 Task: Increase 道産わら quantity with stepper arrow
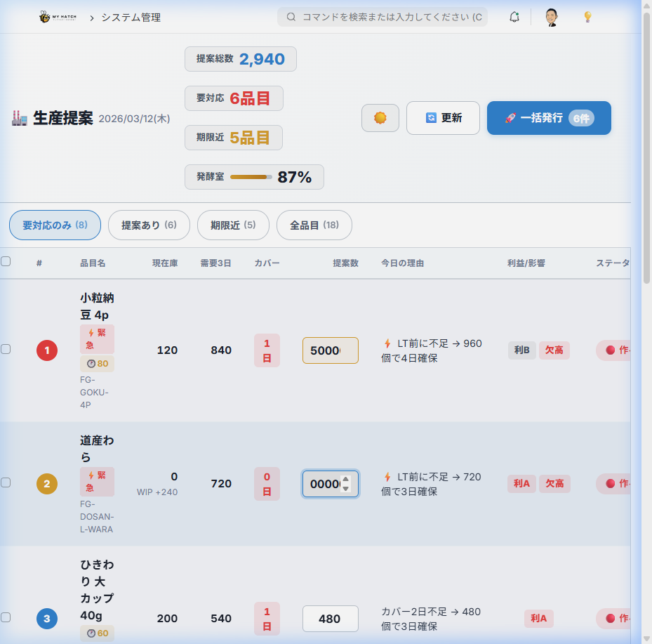(345, 479)
